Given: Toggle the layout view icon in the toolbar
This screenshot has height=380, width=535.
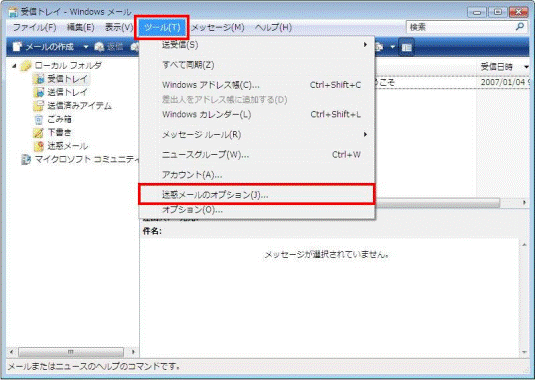Looking at the screenshot, I should point(406,47).
